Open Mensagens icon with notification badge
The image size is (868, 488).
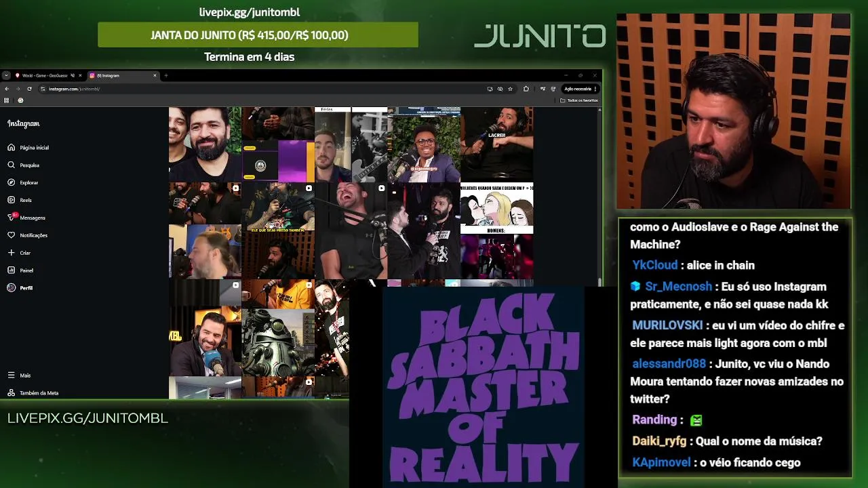12,217
